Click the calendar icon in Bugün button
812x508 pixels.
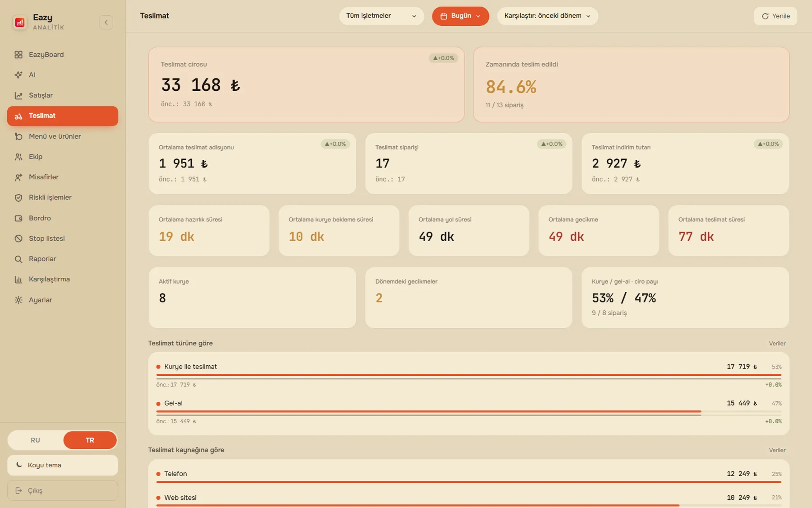point(443,16)
